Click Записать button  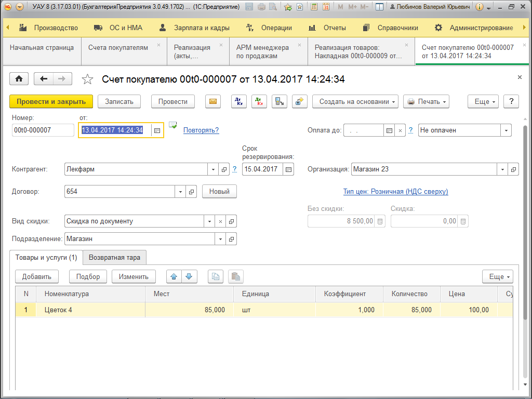pos(119,101)
